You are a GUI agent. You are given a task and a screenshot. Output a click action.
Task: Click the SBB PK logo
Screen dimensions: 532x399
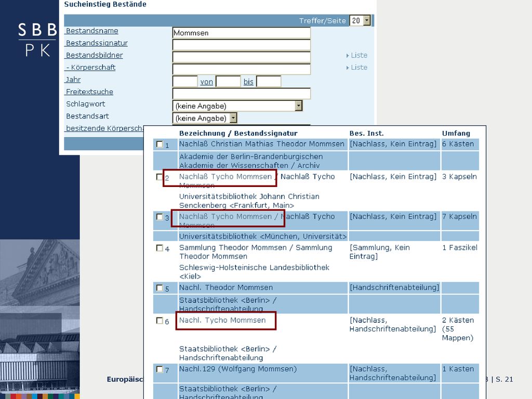point(37,39)
